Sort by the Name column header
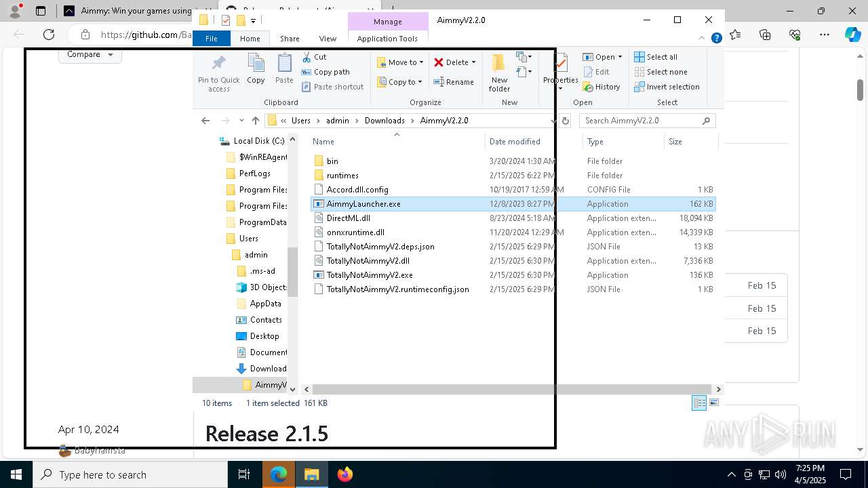This screenshot has height=488, width=868. (x=397, y=142)
